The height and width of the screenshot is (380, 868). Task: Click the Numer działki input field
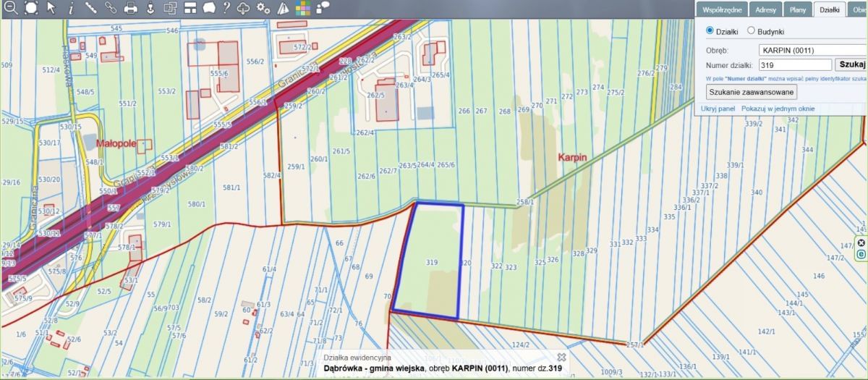coord(795,65)
